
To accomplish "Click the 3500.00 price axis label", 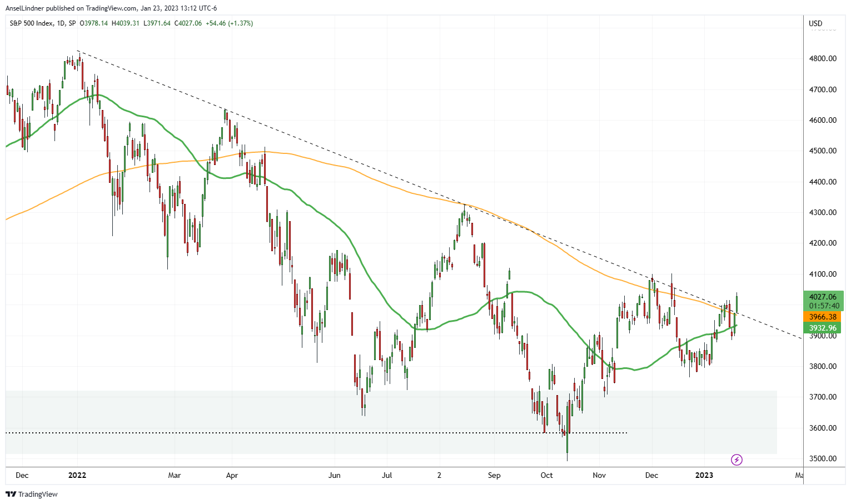I will pyautogui.click(x=823, y=458).
